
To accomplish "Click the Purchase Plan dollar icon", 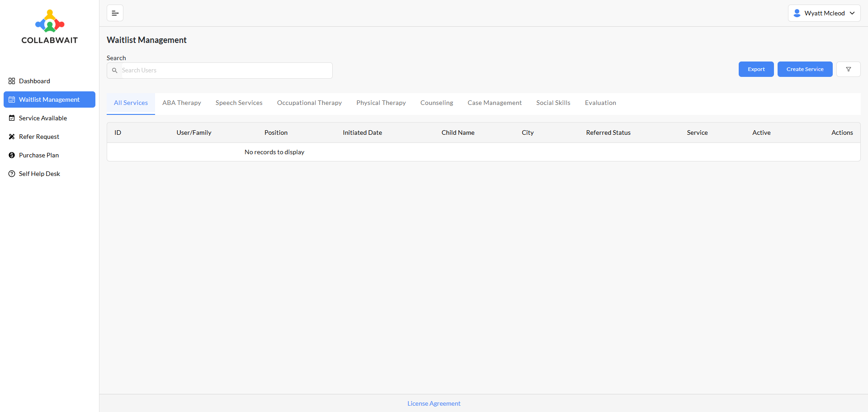I will [12, 155].
